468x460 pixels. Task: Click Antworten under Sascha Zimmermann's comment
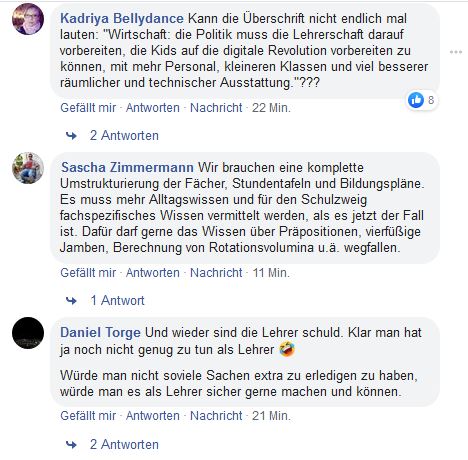click(153, 273)
